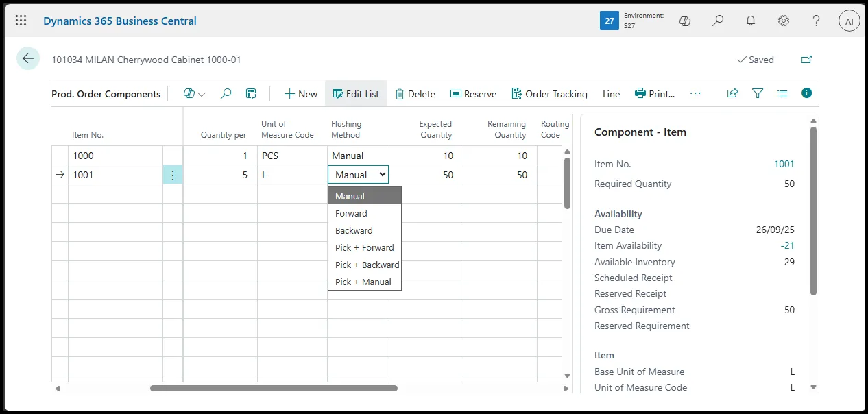Image resolution: width=868 pixels, height=414 pixels.
Task: Open Item Availability value -21
Action: pyautogui.click(x=787, y=245)
